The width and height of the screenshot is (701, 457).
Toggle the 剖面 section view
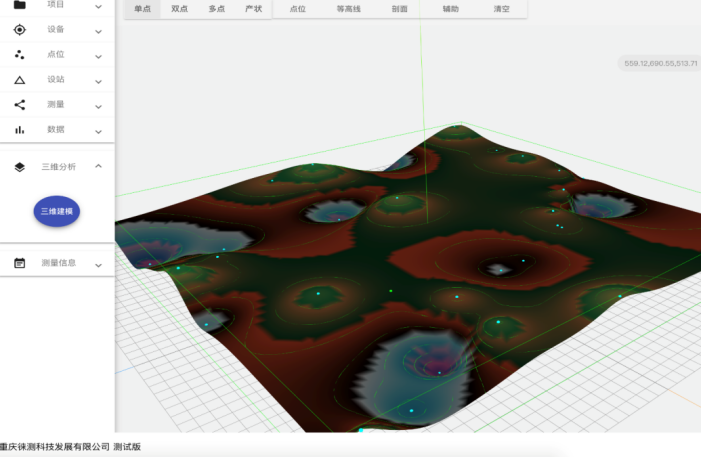pos(399,8)
